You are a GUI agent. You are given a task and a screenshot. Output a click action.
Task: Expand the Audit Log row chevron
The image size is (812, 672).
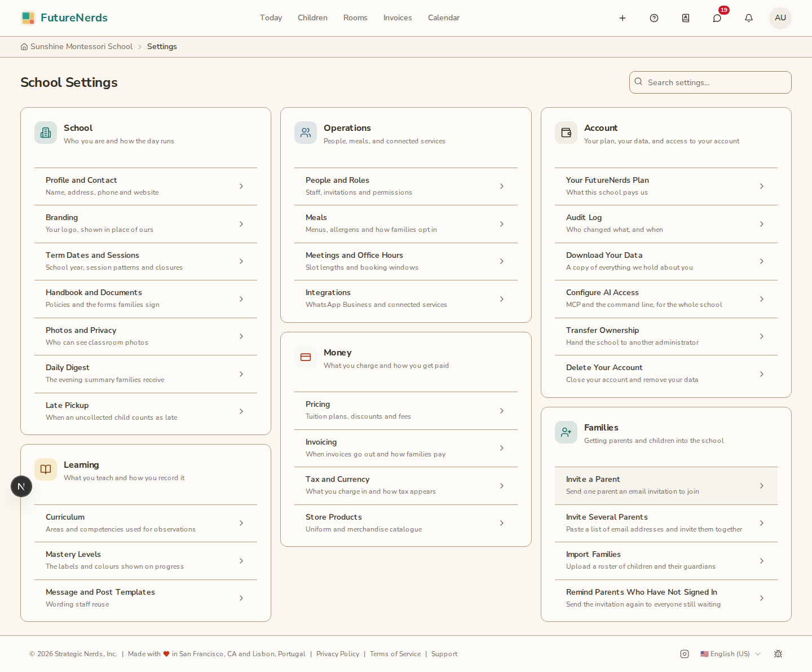[762, 224]
